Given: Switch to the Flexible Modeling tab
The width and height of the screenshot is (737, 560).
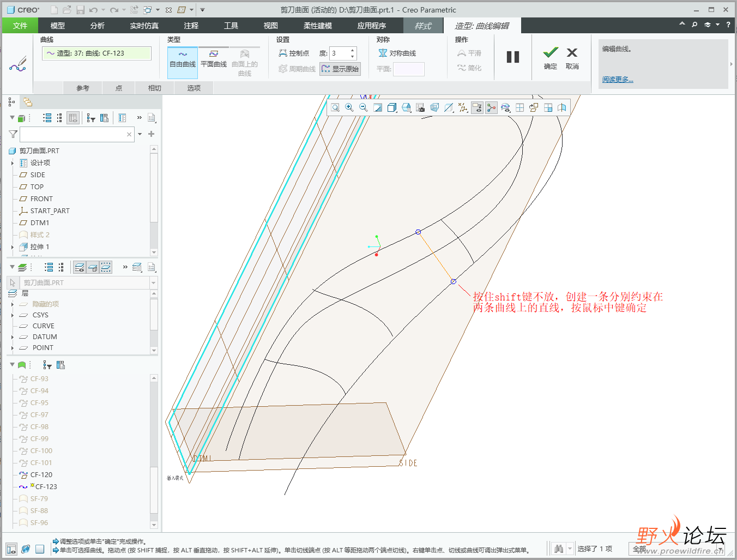Looking at the screenshot, I should 318,26.
